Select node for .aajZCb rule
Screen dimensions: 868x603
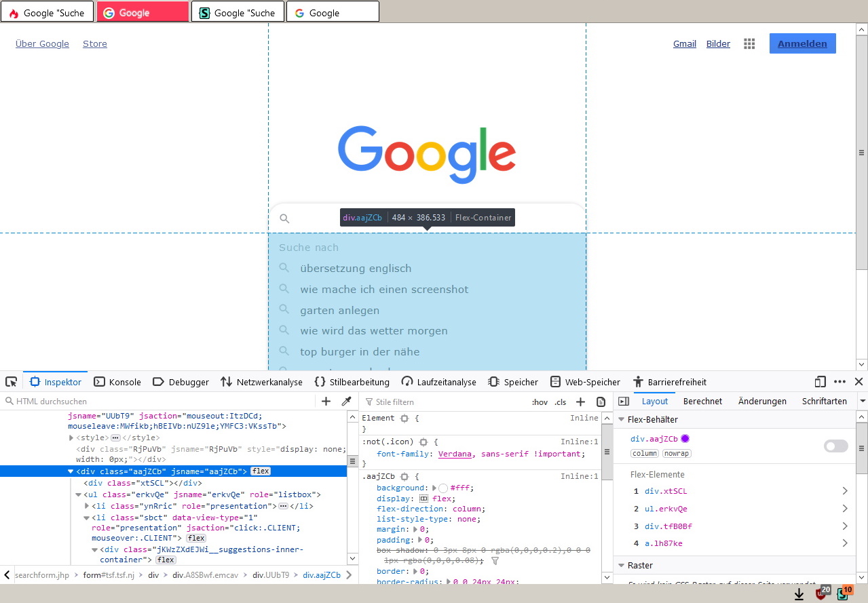(x=404, y=476)
